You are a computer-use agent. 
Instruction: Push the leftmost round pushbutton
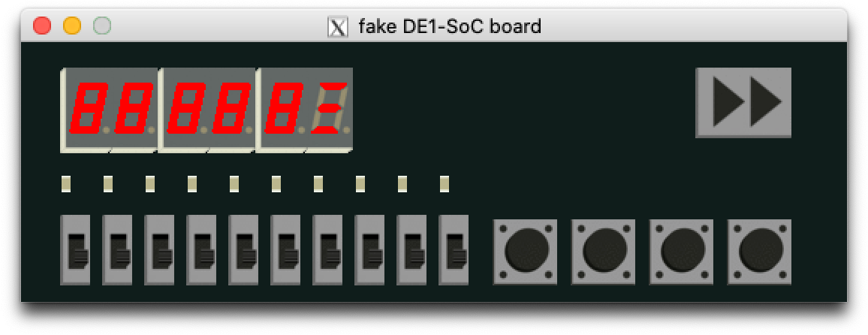tap(525, 252)
